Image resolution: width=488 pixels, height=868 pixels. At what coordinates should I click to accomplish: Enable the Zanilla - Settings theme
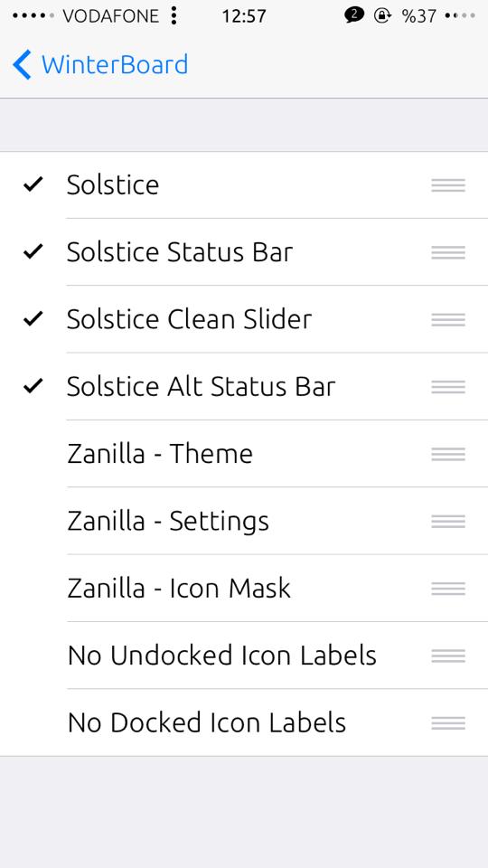[x=244, y=521]
